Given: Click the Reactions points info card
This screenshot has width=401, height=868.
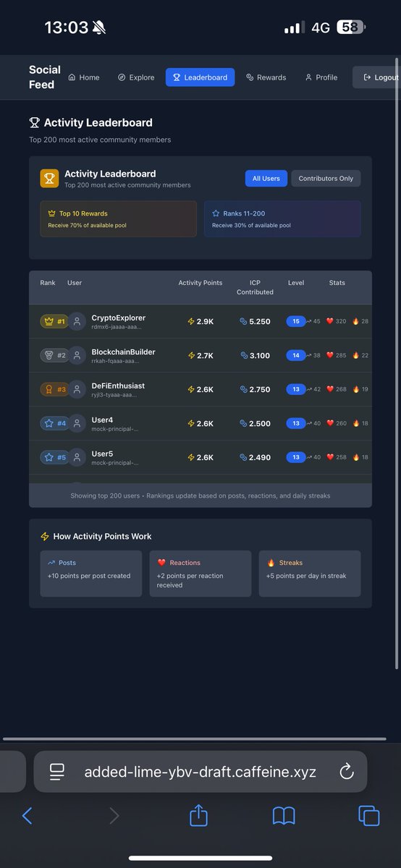Looking at the screenshot, I should pos(200,574).
